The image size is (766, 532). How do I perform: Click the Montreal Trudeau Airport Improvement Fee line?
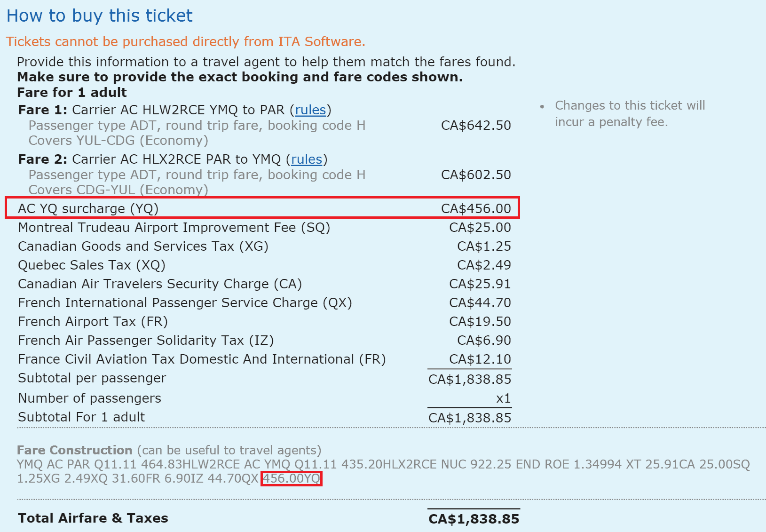tap(174, 228)
